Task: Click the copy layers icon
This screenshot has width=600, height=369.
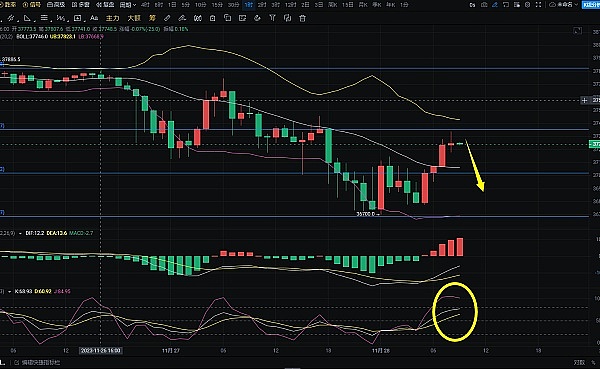Action: pos(227,18)
